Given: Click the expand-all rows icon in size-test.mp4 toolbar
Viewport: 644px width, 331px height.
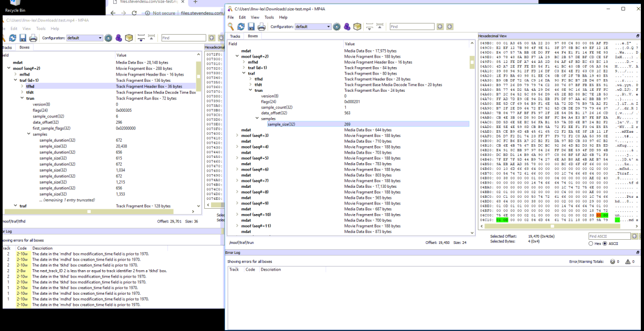Looking at the screenshot, I should pos(369,27).
